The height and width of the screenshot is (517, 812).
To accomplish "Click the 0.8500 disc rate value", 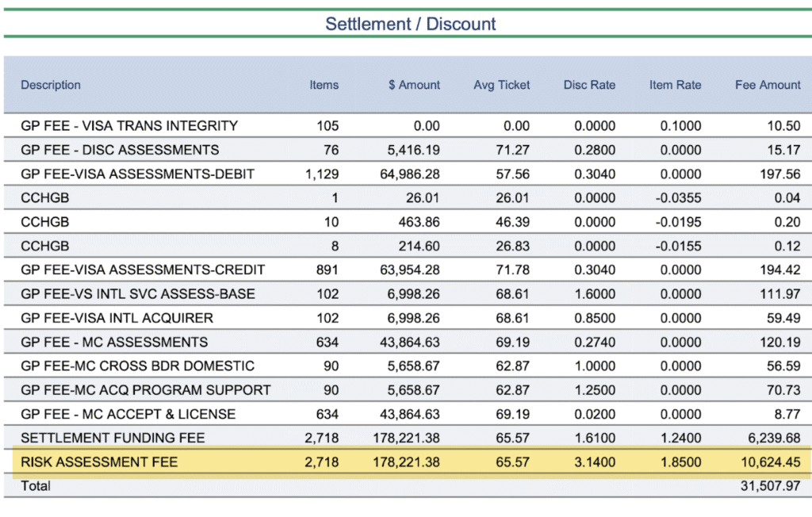I will coord(595,318).
